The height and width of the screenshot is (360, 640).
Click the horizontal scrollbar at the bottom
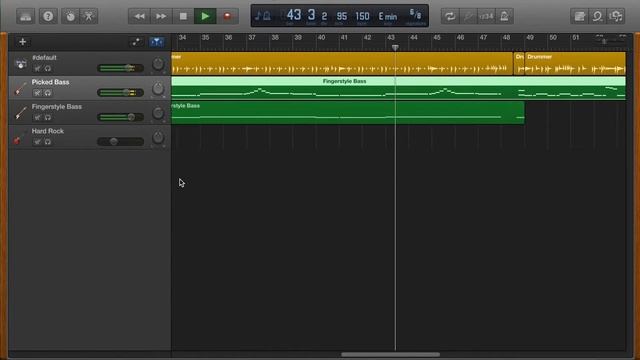tap(390, 354)
